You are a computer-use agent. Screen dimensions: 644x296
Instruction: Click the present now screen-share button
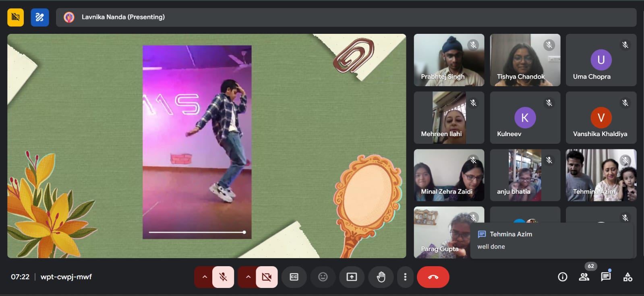pos(352,277)
